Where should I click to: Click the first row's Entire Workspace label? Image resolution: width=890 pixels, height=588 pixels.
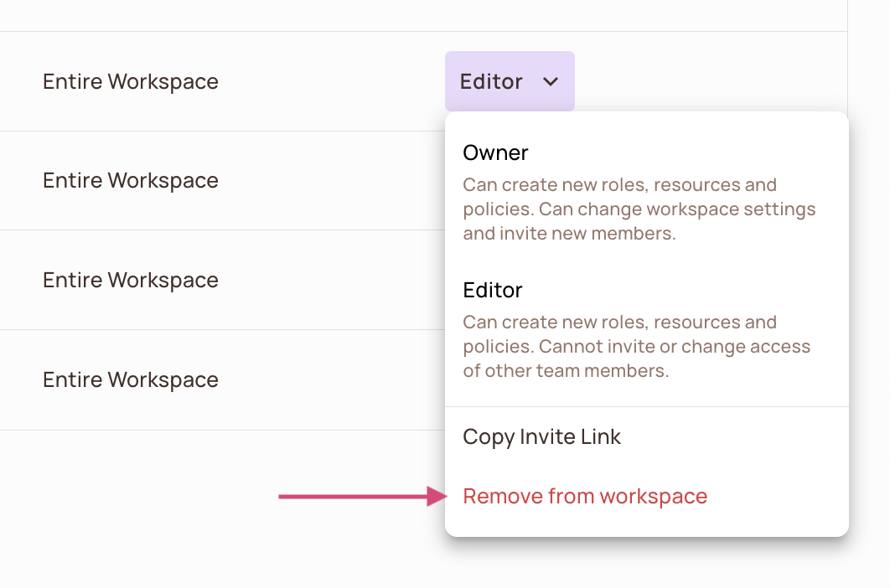click(131, 82)
